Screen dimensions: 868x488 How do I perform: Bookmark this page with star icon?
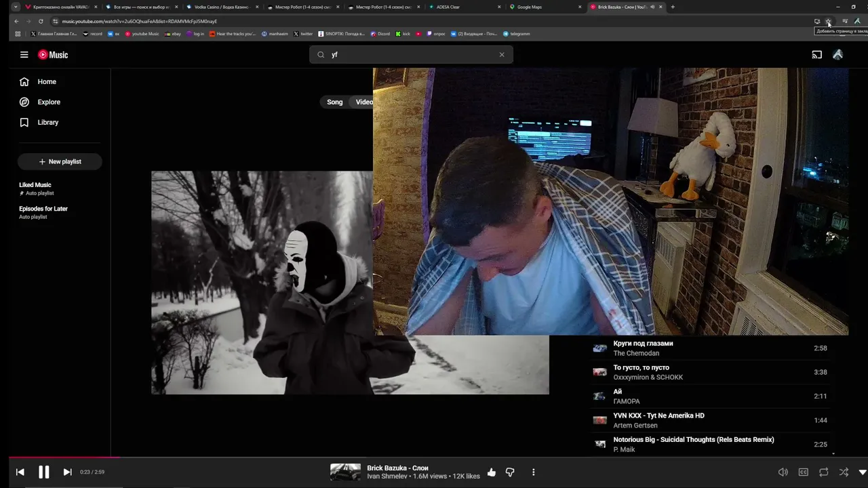tap(828, 21)
